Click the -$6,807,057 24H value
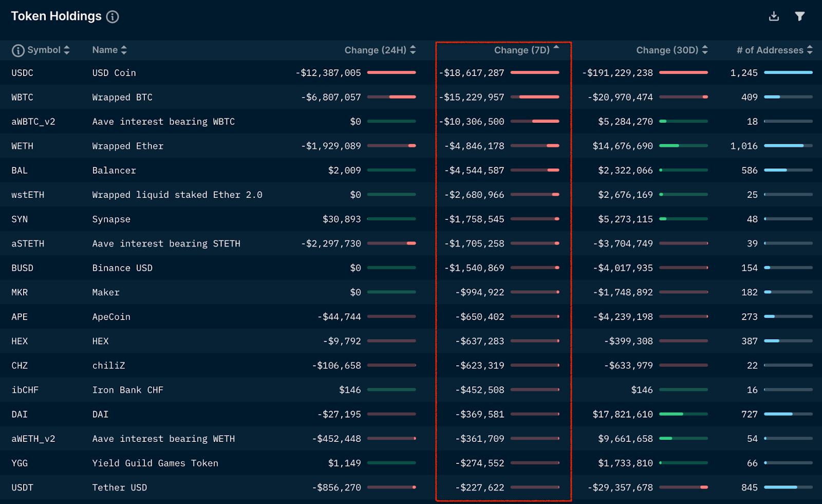The width and height of the screenshot is (822, 504). 331,97
